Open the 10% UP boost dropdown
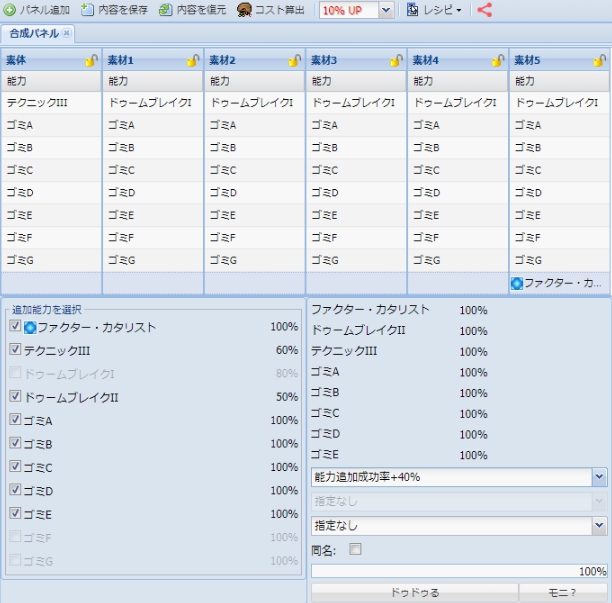 pyautogui.click(x=386, y=10)
